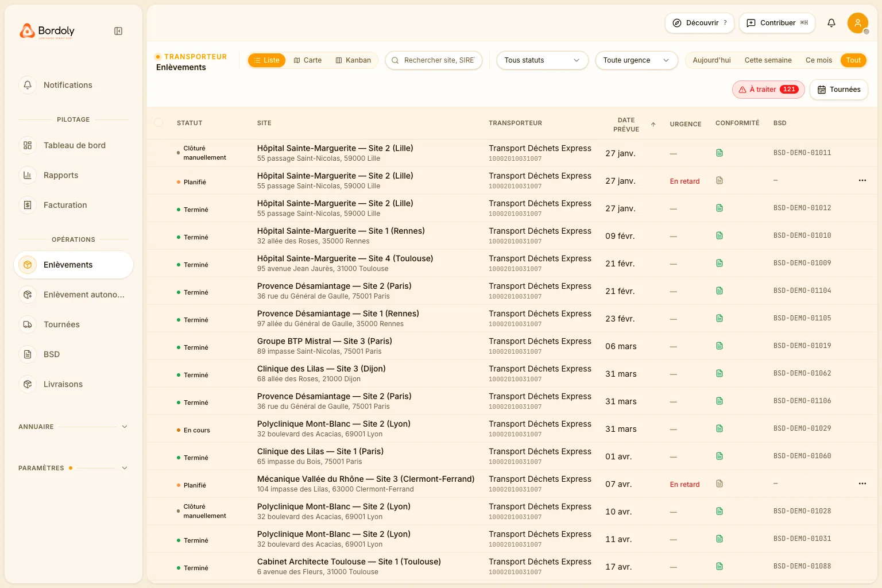Screen dimensions: 882x588
Task: Toggle the select-all checkbox in table header
Action: (x=158, y=122)
